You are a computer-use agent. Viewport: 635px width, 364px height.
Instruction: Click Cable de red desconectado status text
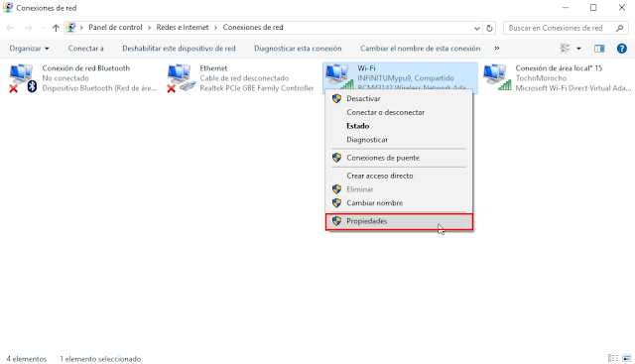[x=244, y=78]
